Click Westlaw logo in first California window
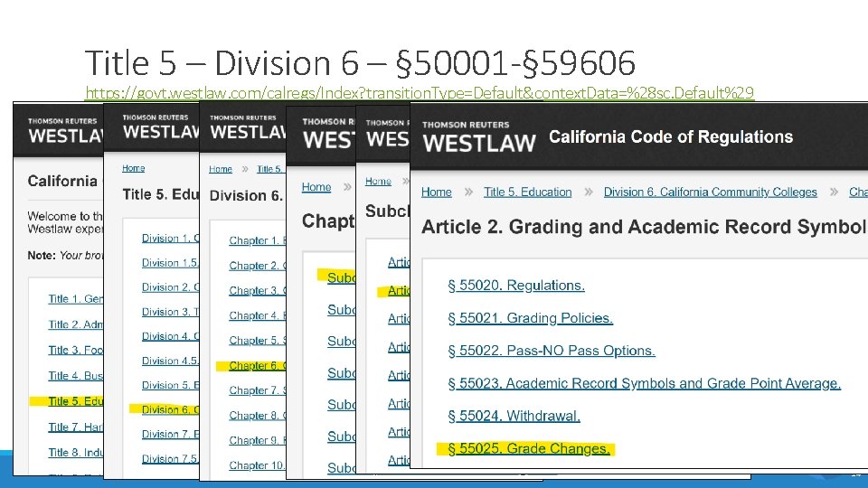 (65, 131)
